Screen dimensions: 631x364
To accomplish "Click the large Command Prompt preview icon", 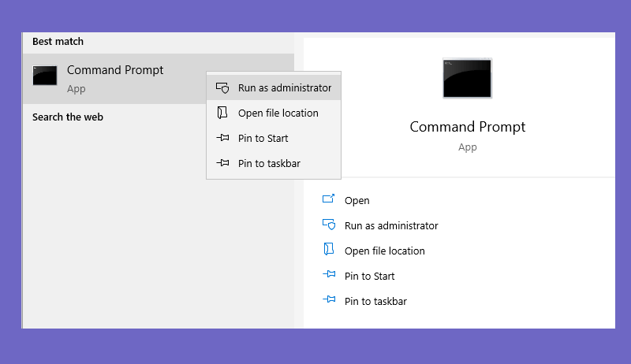I will (x=467, y=78).
